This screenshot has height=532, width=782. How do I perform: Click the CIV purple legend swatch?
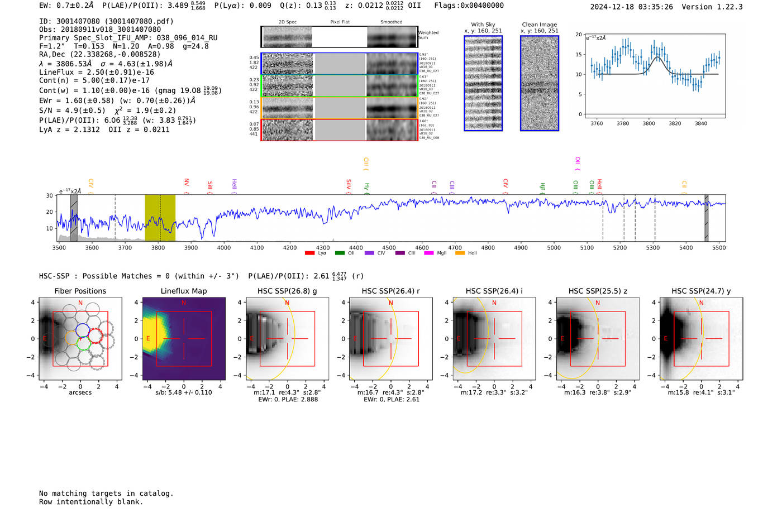(x=369, y=253)
